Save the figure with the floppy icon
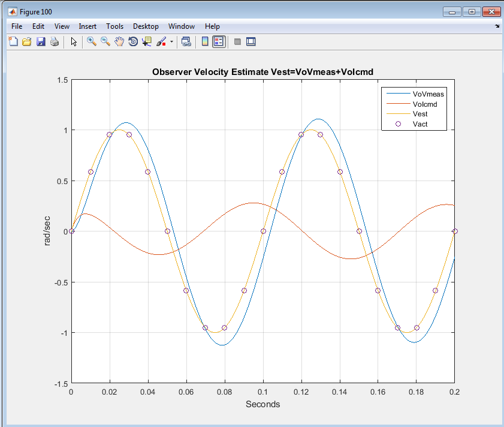The height and width of the screenshot is (427, 504). [41, 41]
